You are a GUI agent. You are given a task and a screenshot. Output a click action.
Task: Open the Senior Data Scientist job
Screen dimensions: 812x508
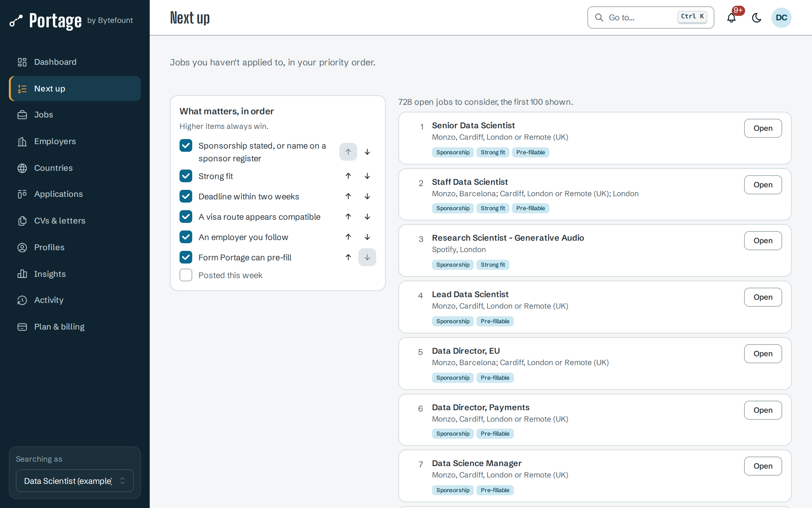pos(763,128)
